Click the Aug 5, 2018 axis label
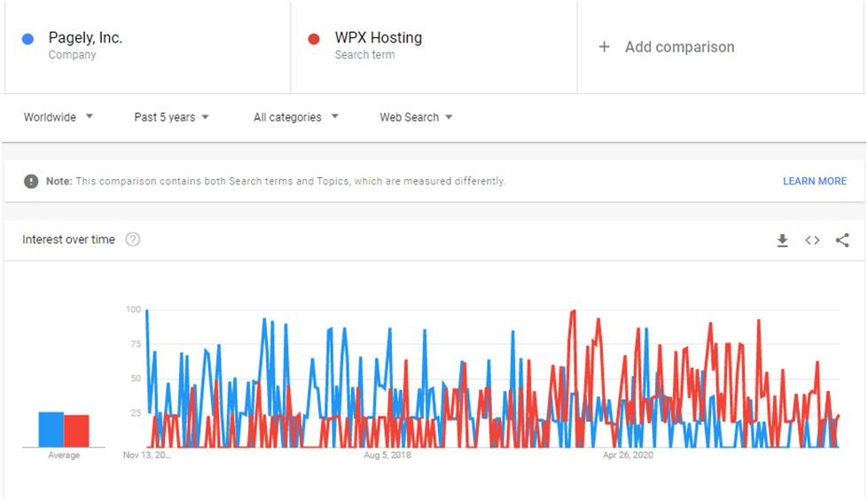868x500 pixels. pos(387,455)
